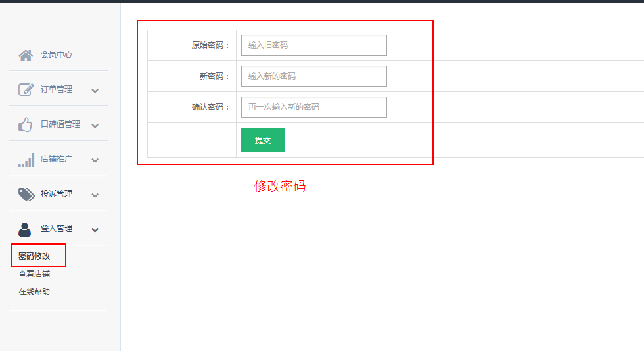The height and width of the screenshot is (351, 644).
Task: Click the 原始密码： label text
Action: point(210,45)
